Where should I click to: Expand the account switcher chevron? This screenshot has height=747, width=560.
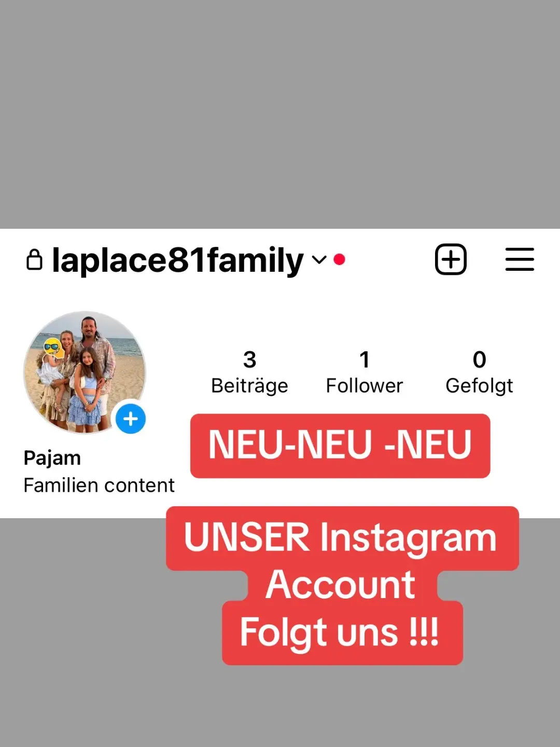(319, 259)
